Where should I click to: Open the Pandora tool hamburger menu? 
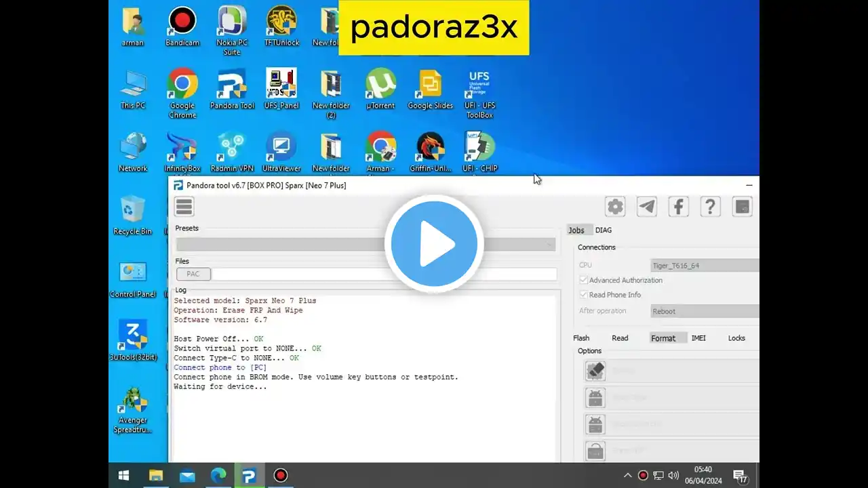(184, 207)
